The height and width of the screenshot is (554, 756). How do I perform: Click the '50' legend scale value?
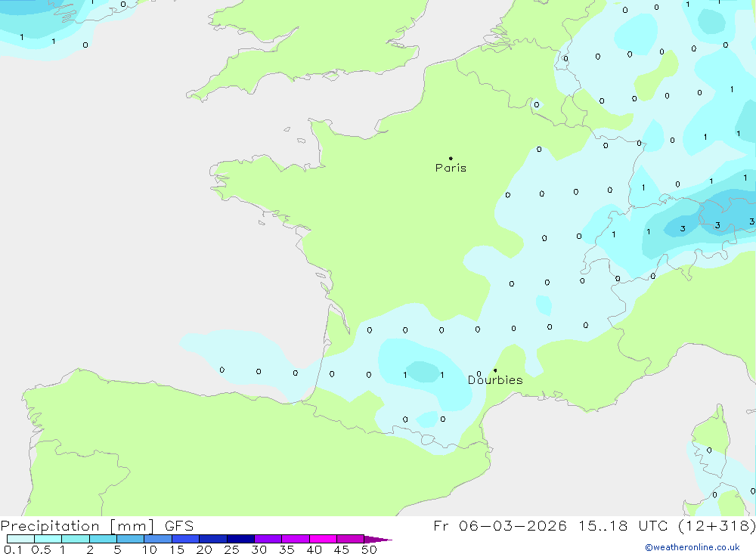click(370, 549)
